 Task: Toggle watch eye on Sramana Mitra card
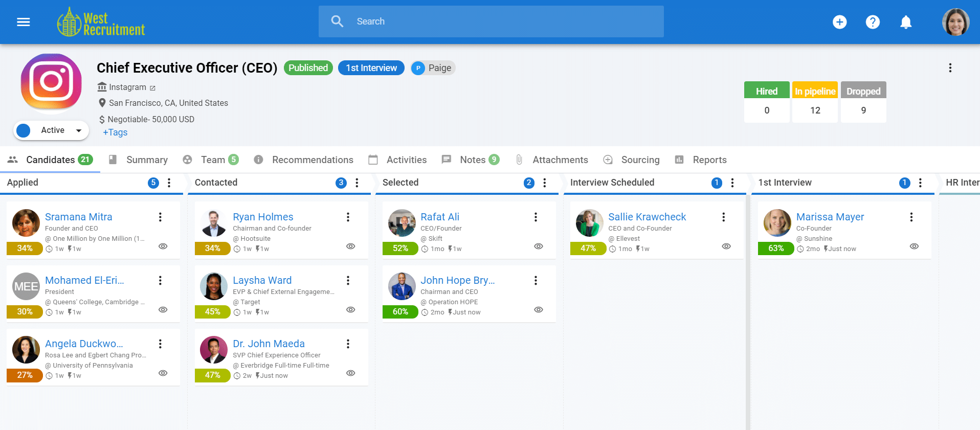click(163, 246)
